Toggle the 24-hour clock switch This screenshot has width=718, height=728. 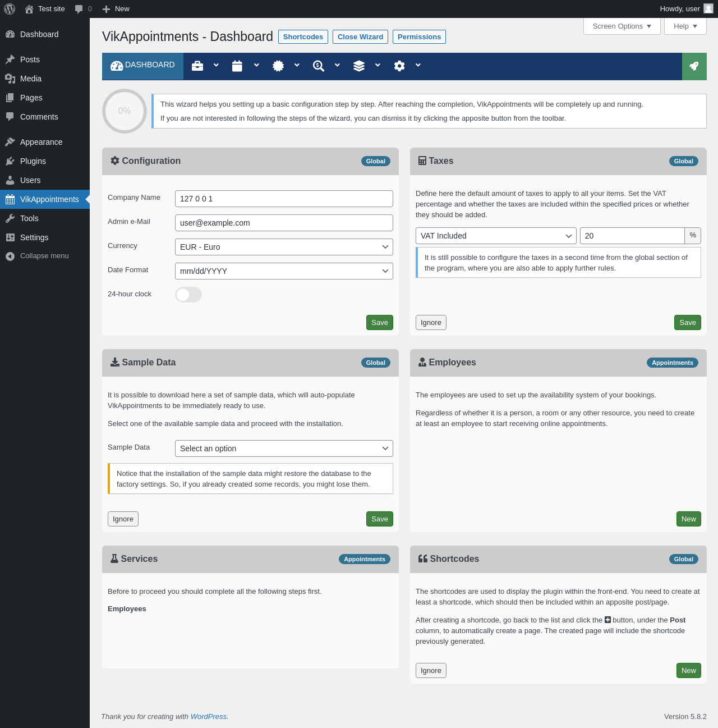tap(188, 295)
